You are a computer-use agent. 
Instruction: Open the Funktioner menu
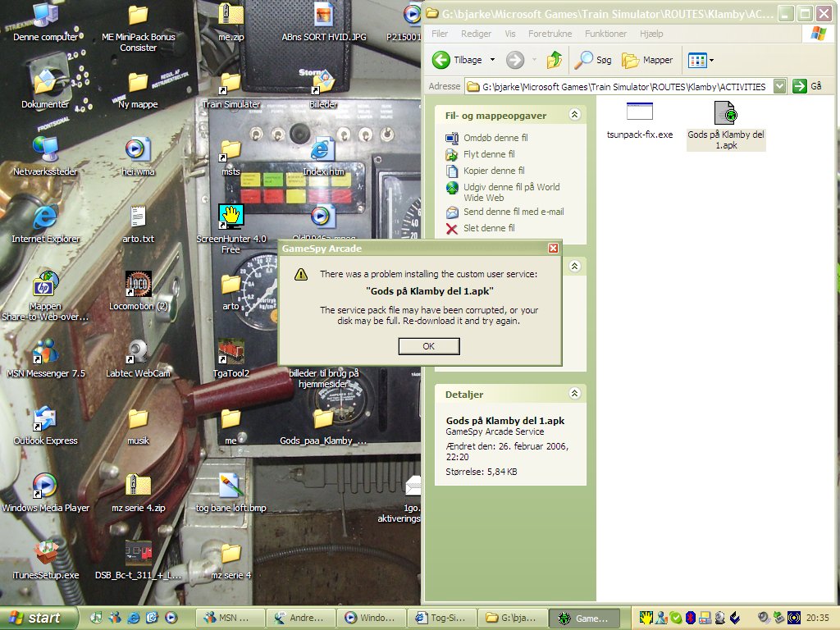coord(605,33)
